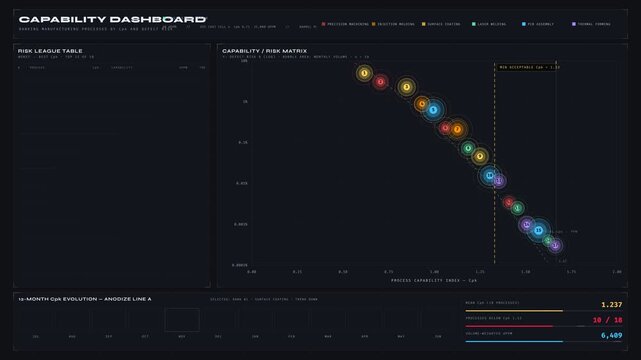The height and width of the screenshot is (360, 641).
Task: Toggle Precision Machining legend filter
Action: 345,24
